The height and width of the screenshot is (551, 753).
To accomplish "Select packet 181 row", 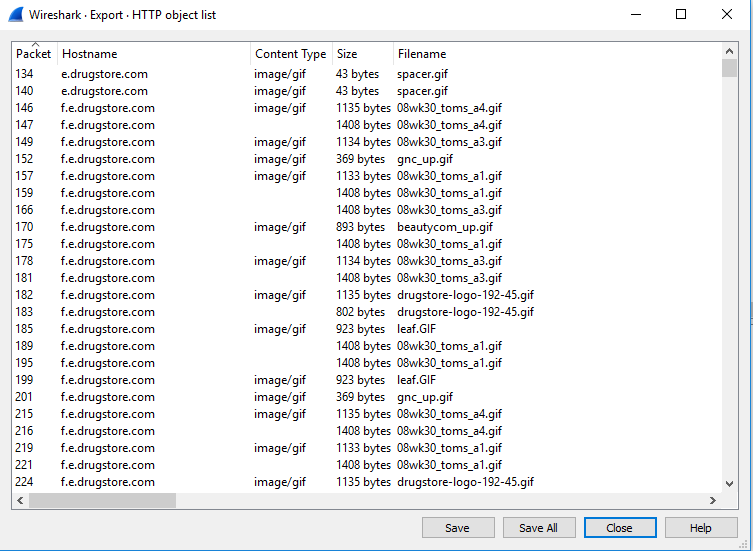I will point(366,278).
